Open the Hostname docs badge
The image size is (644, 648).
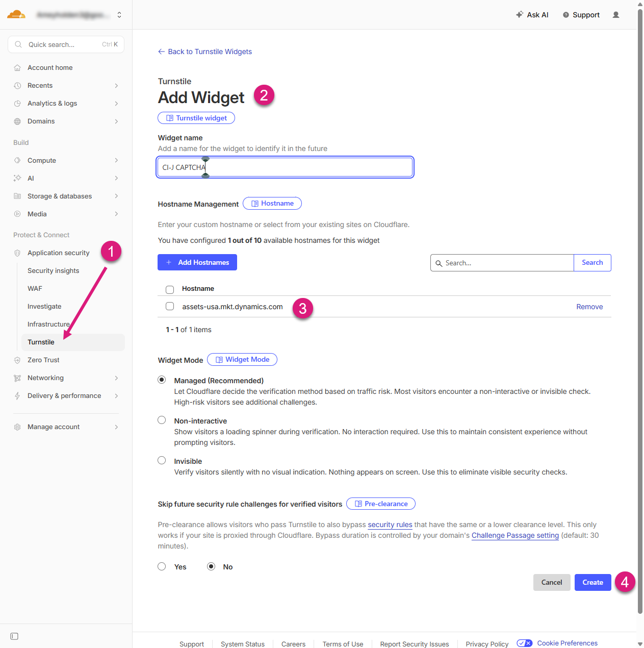point(272,204)
